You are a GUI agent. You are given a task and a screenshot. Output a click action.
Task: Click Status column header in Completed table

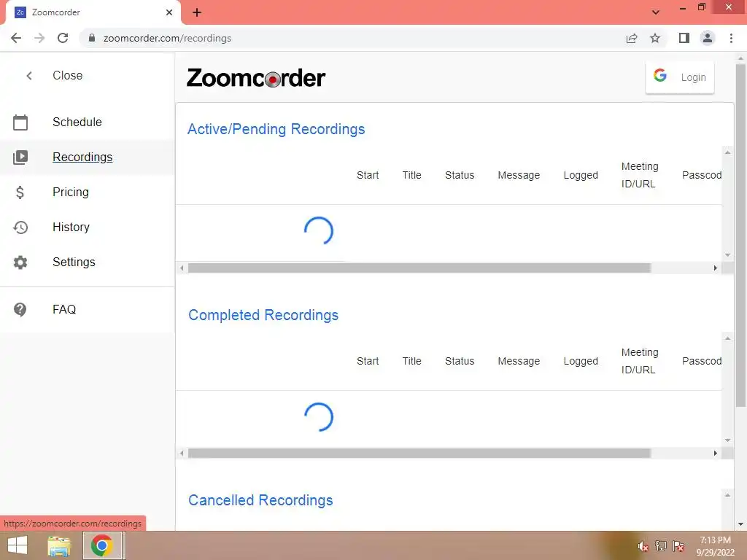pyautogui.click(x=460, y=362)
